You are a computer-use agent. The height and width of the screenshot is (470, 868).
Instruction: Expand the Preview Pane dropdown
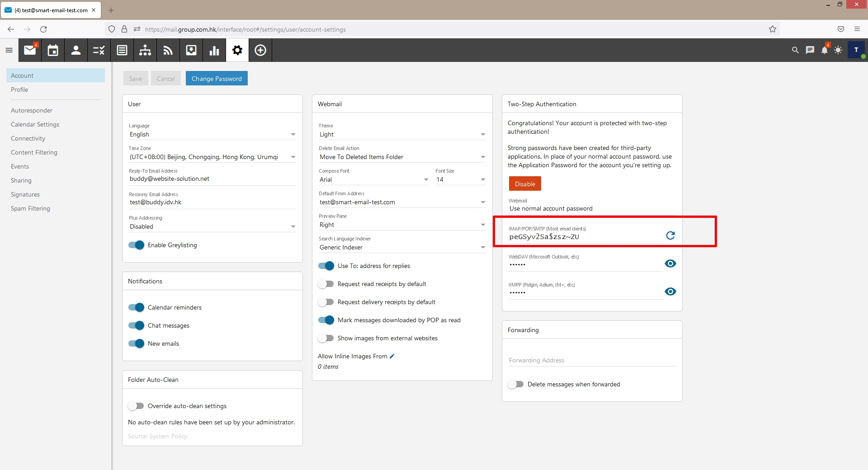[x=402, y=225]
